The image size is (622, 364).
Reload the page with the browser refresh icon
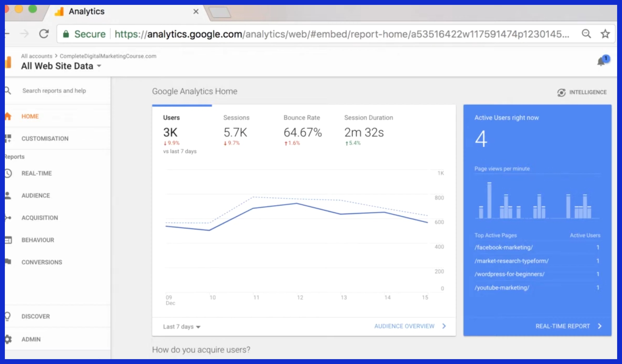click(44, 34)
